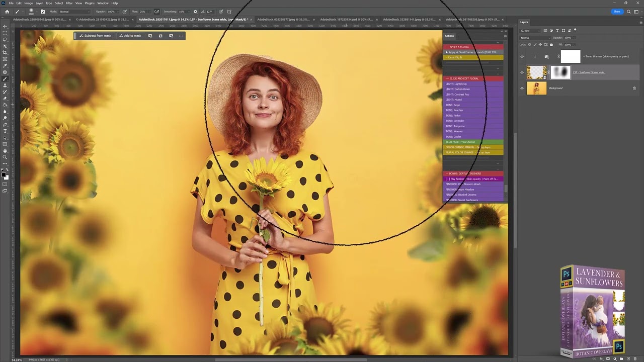Open the layer filter Kind dropdown
Image resolution: width=644 pixels, height=362 pixels.
coord(531,31)
